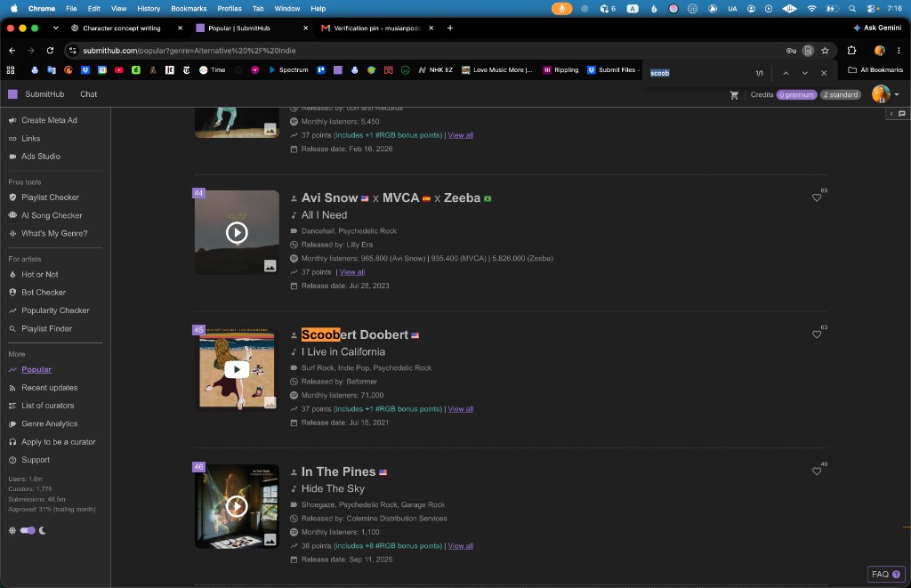Open Bot Checker

(x=44, y=293)
